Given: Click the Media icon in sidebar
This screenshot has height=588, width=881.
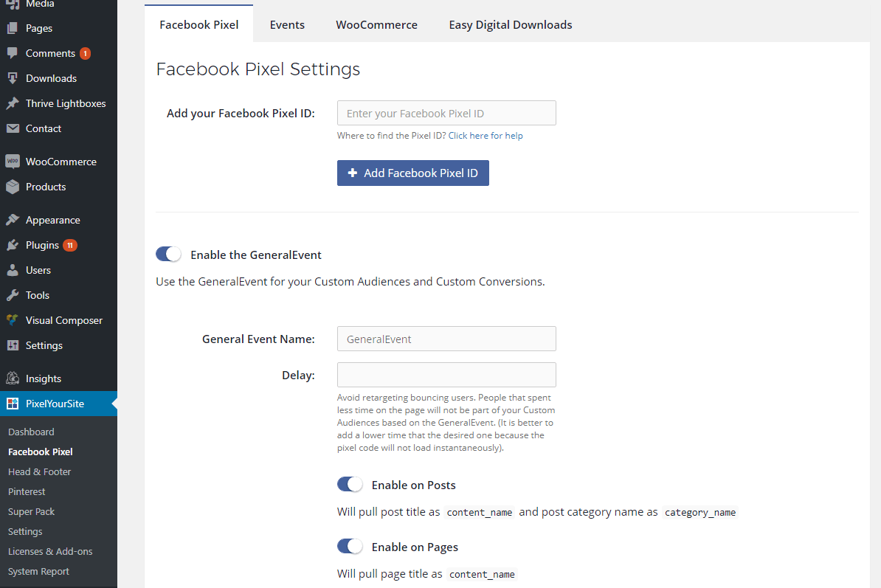Looking at the screenshot, I should click(13, 4).
